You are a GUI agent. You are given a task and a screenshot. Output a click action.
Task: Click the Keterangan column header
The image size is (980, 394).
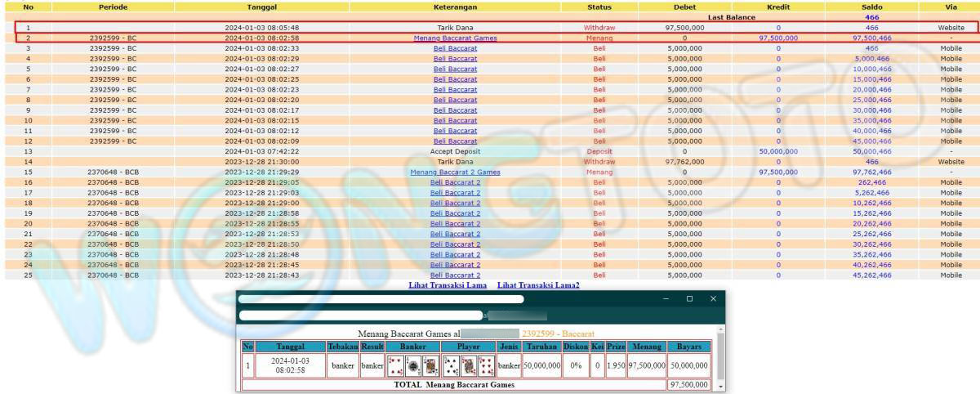click(455, 7)
